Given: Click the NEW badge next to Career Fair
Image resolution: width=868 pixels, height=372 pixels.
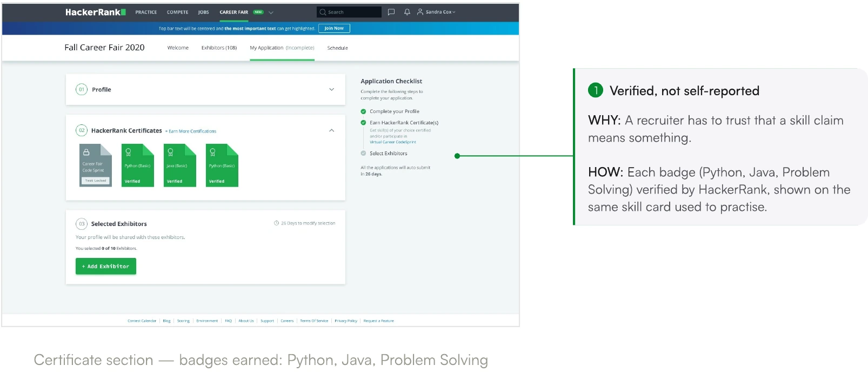Looking at the screenshot, I should click(x=258, y=12).
